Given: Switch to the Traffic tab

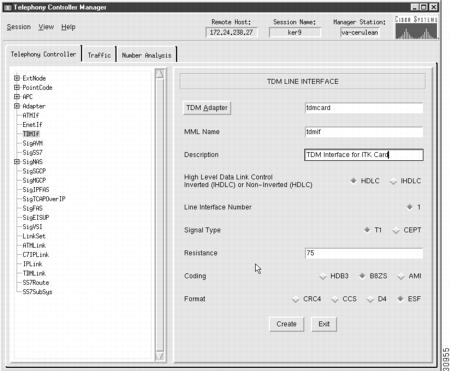Looking at the screenshot, I should [99, 55].
